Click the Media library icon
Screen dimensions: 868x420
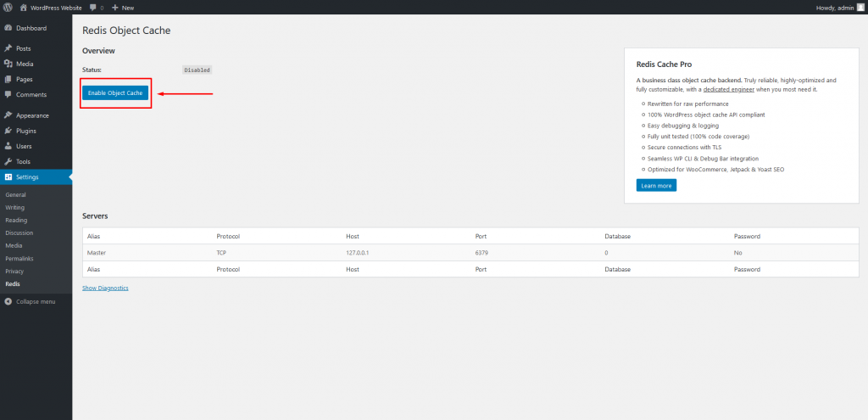point(8,64)
